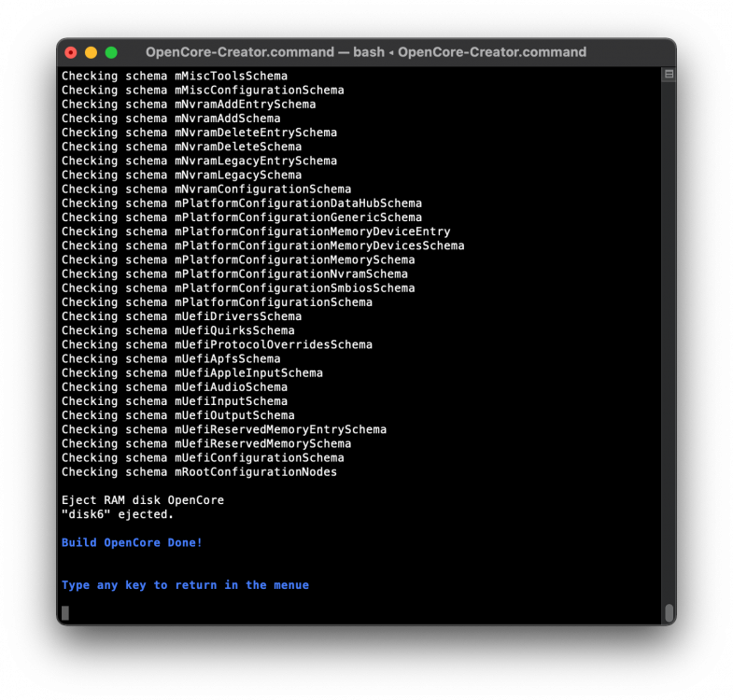
Task: Click the window title OpenCore-Creator.command
Action: coord(365,52)
